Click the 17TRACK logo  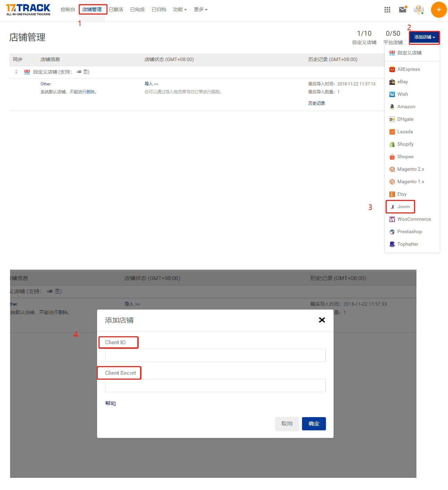point(28,10)
